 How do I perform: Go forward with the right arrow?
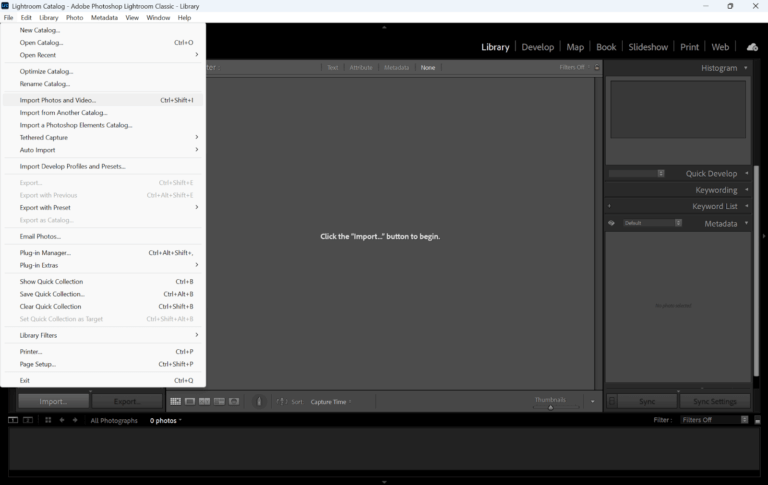click(x=75, y=420)
